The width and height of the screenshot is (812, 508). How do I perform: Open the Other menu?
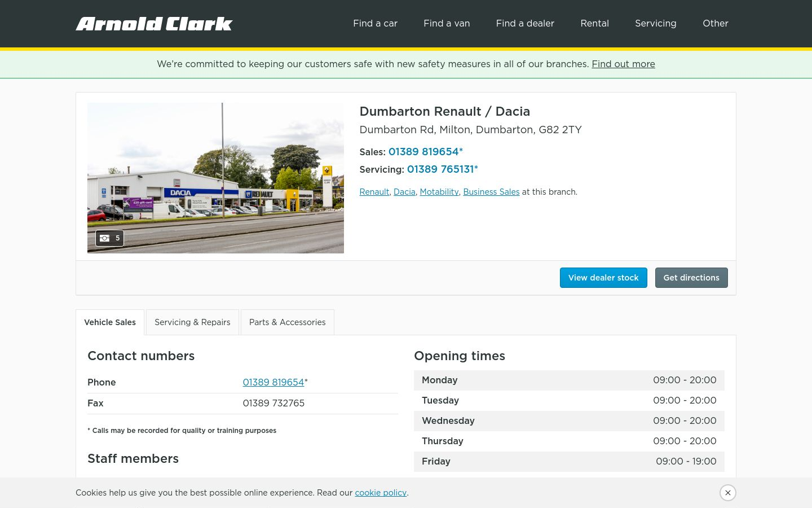715,23
